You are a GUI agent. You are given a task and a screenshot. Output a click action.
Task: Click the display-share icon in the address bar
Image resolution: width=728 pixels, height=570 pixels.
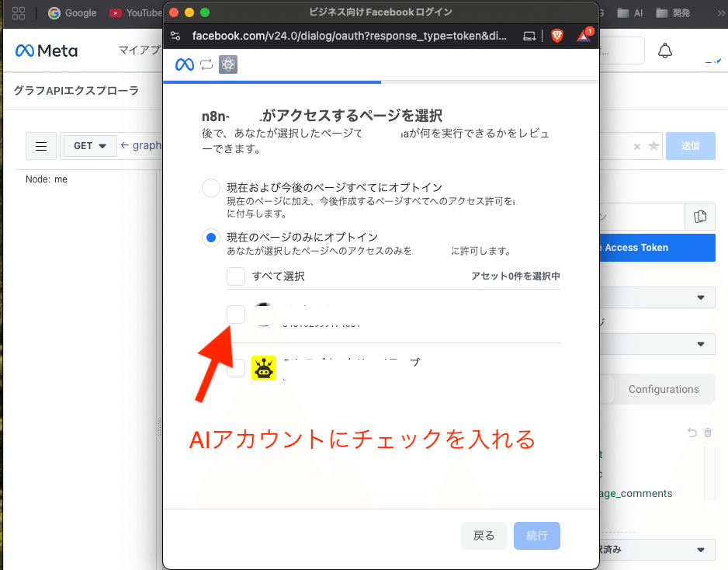click(x=529, y=36)
